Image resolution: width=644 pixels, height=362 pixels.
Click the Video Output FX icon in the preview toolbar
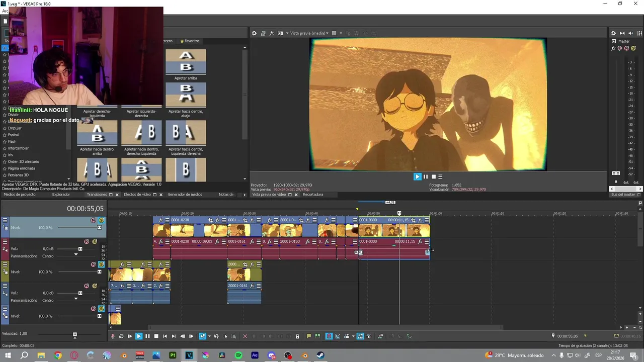point(272,33)
